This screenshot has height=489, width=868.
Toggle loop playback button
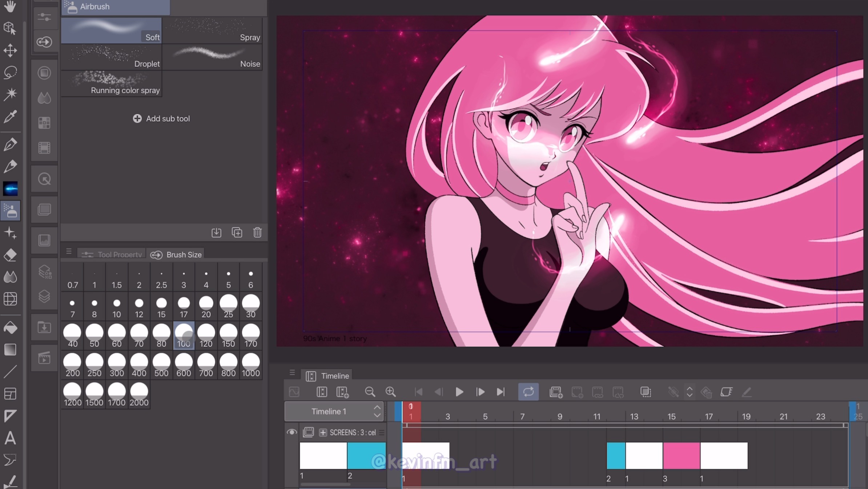(528, 392)
